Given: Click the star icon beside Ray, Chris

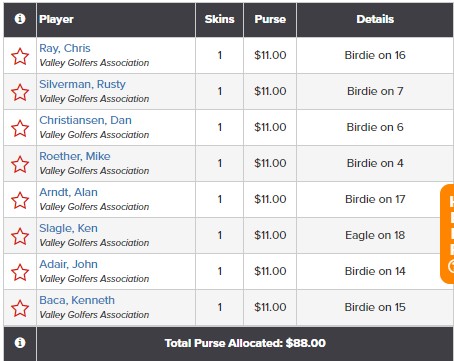Looking at the screenshot, I should (x=20, y=56).
